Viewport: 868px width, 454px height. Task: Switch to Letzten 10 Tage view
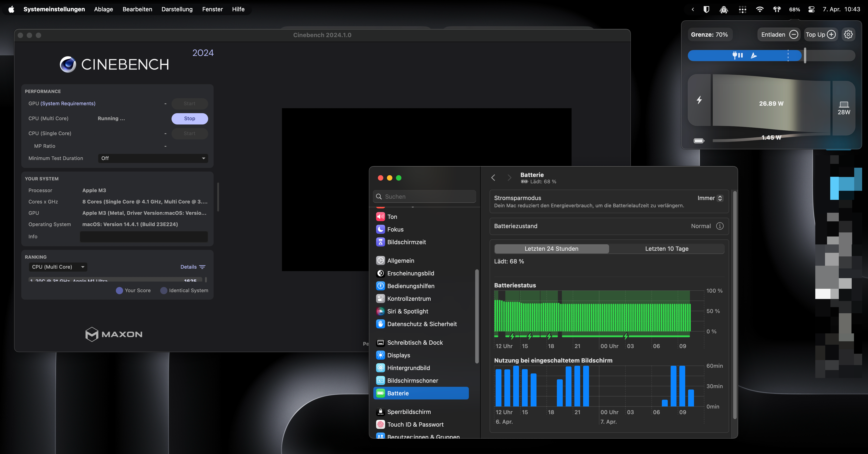click(x=667, y=249)
